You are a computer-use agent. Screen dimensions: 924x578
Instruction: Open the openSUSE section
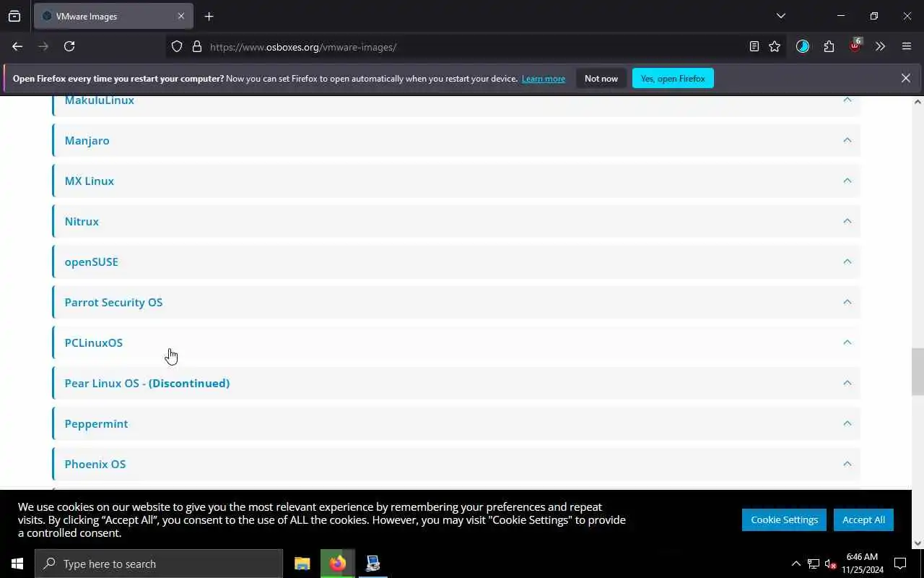[x=456, y=262]
